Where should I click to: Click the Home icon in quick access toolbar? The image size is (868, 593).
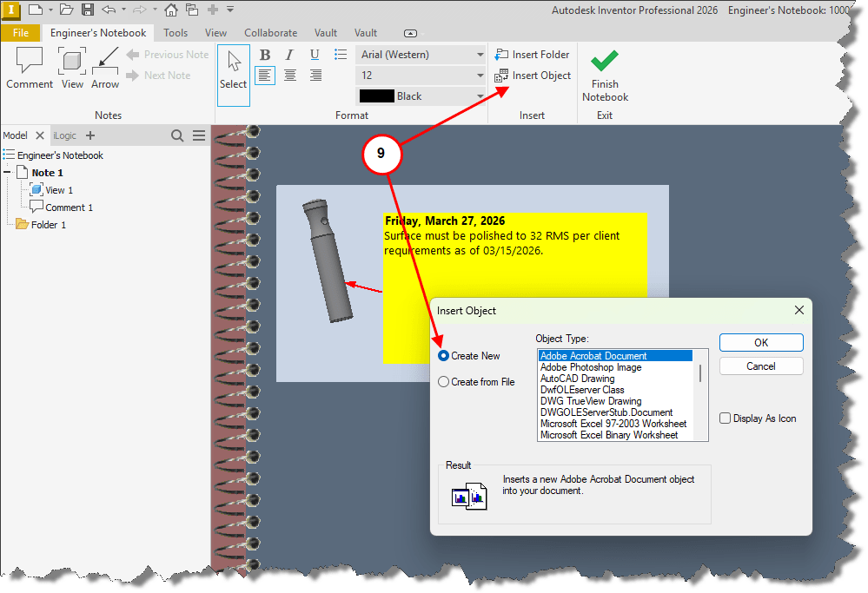pyautogui.click(x=171, y=10)
